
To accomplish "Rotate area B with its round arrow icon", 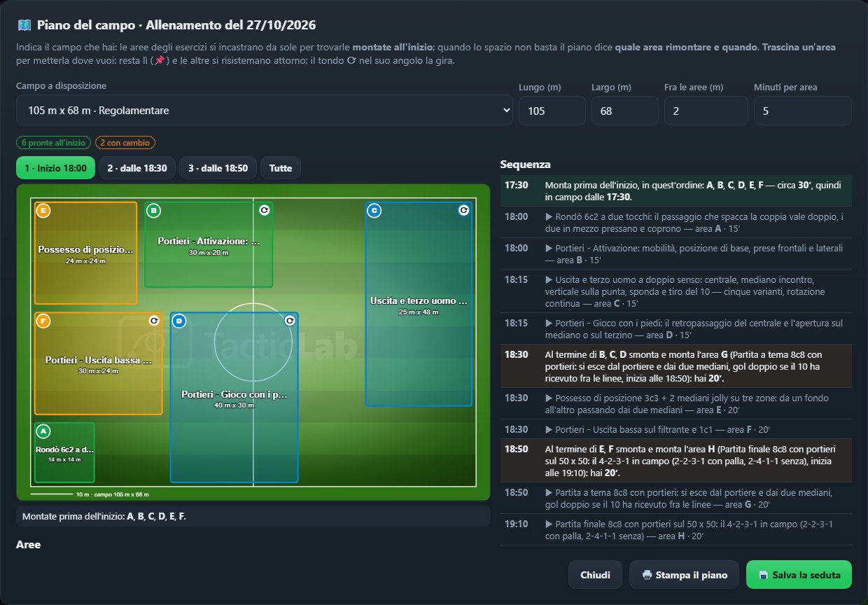I will click(265, 210).
